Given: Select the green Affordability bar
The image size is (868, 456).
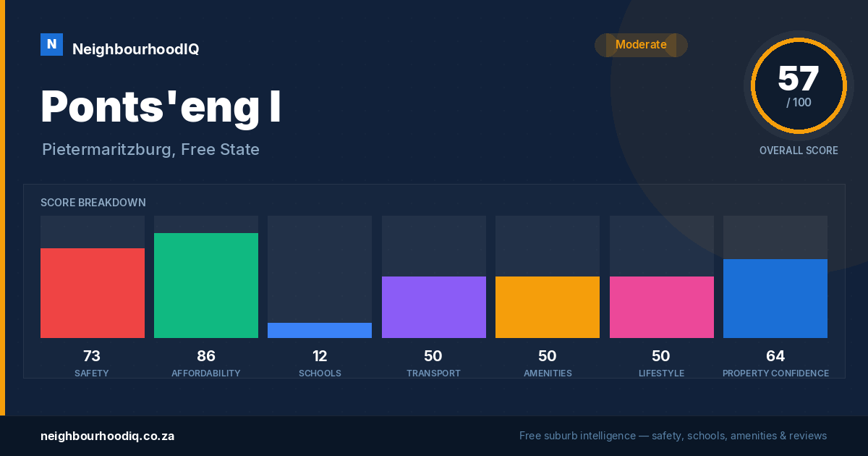Looking at the screenshot, I should click(206, 285).
